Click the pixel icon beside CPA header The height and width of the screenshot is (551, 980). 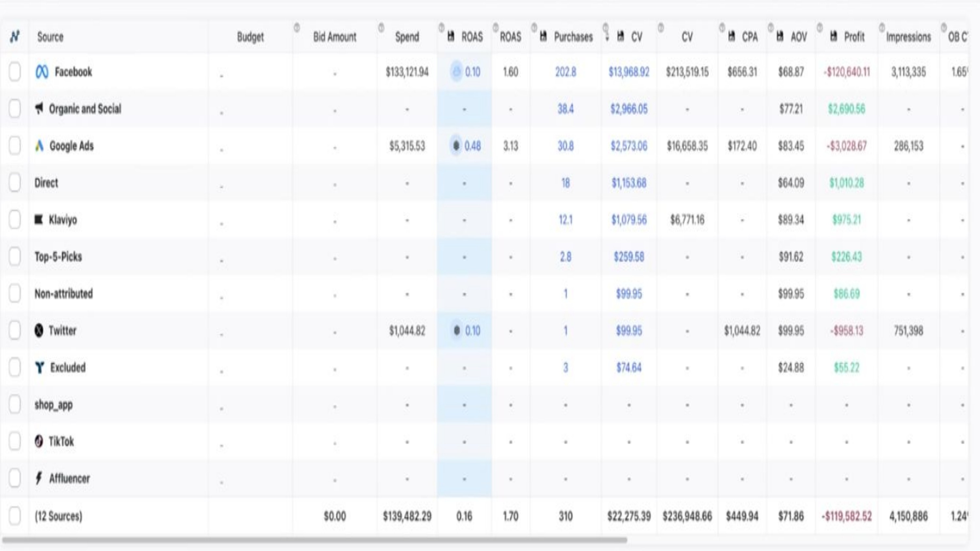click(731, 36)
